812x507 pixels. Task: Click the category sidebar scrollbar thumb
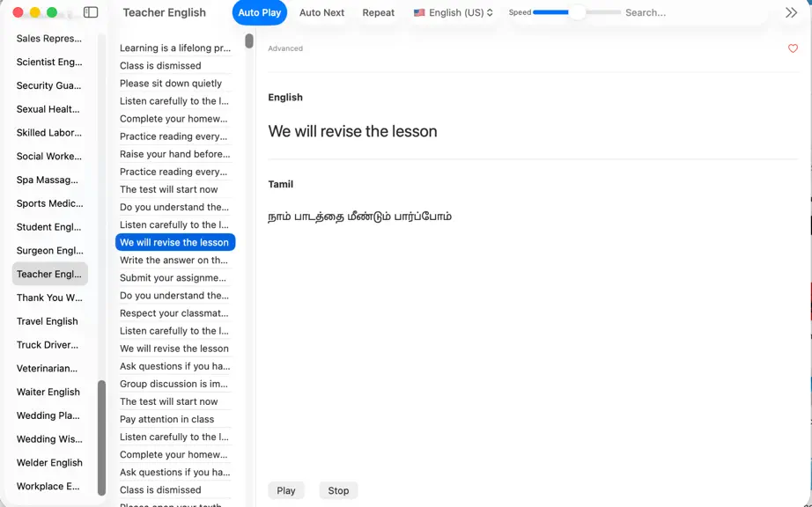click(x=101, y=437)
